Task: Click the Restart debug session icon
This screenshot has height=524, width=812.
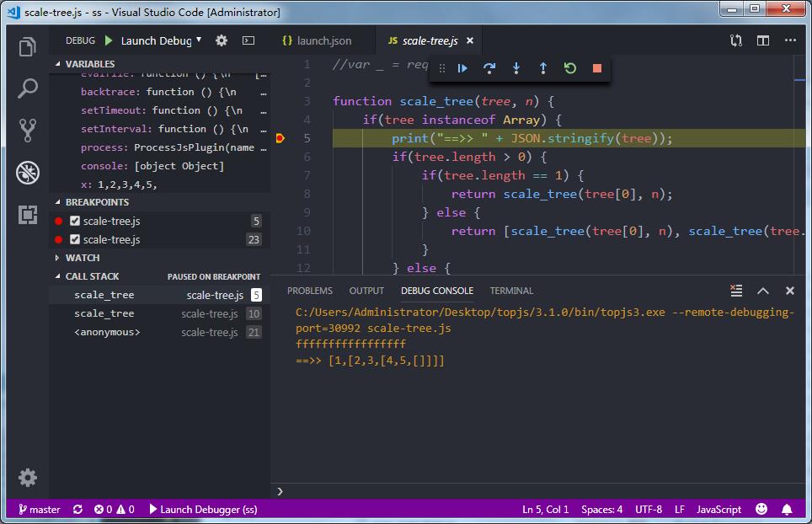Action: pos(569,67)
